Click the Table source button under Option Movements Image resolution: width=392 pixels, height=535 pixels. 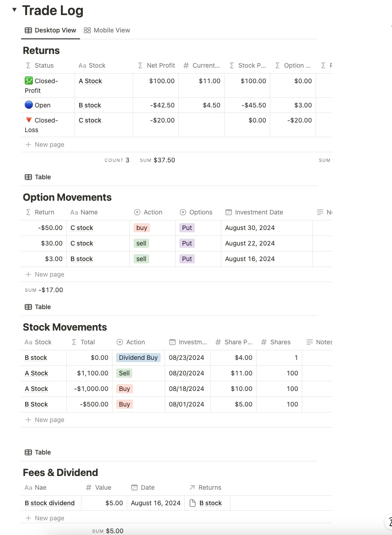38,307
